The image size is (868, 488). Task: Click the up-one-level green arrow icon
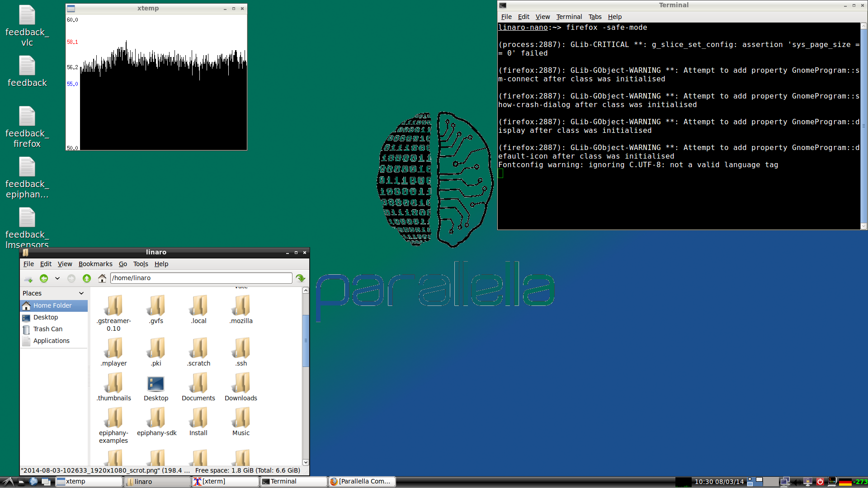(87, 278)
